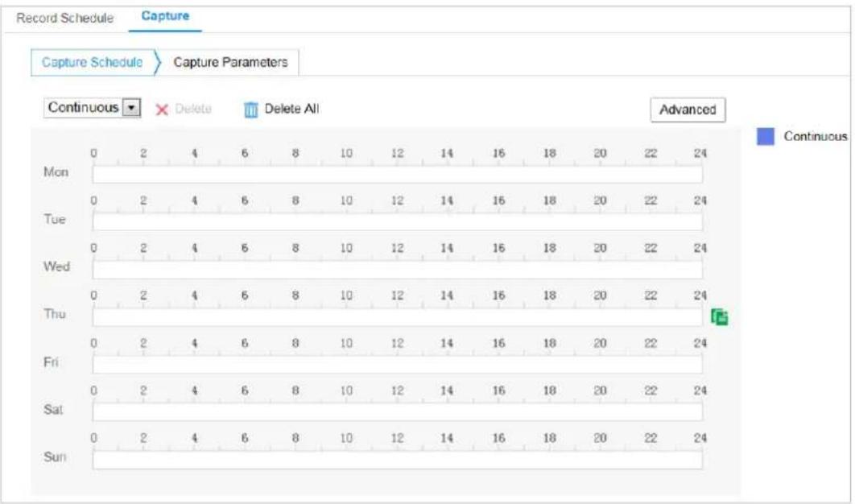Click the Friday schedule timeline bar
Viewport: 855px width, 504px height.
pos(398,365)
